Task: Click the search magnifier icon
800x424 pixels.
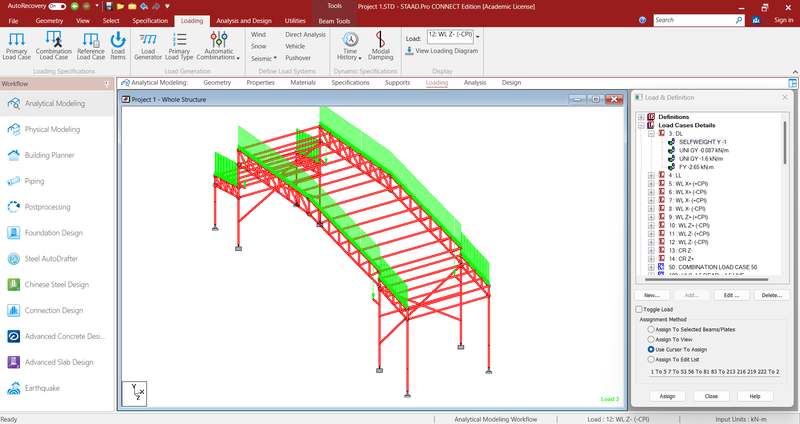Action: pos(739,20)
